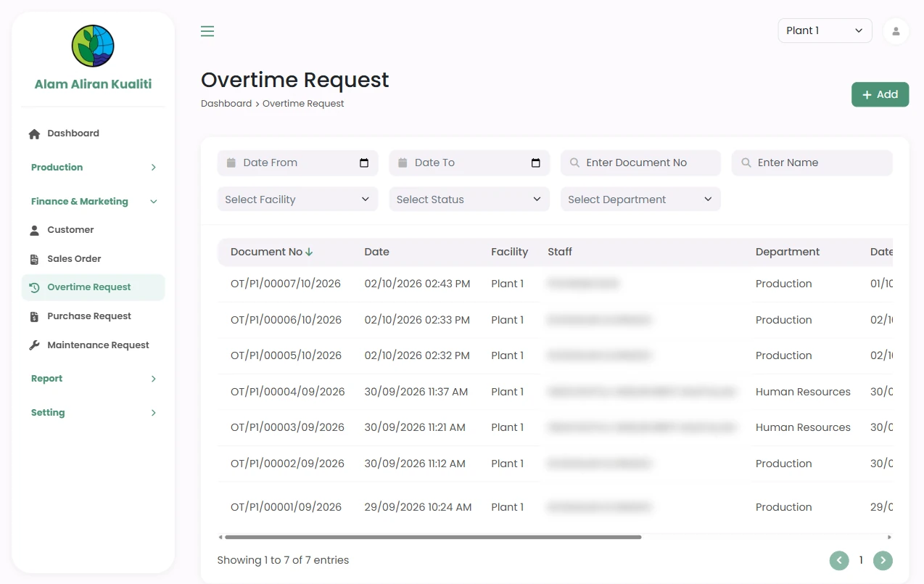Click the Dashboard breadcrumb link
Image resolution: width=924 pixels, height=584 pixels.
click(x=226, y=104)
